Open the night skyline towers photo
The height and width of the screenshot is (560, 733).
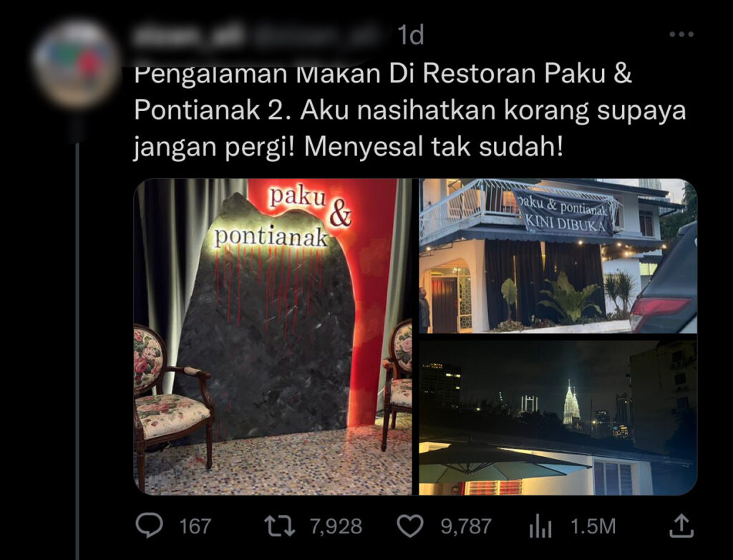point(558,417)
